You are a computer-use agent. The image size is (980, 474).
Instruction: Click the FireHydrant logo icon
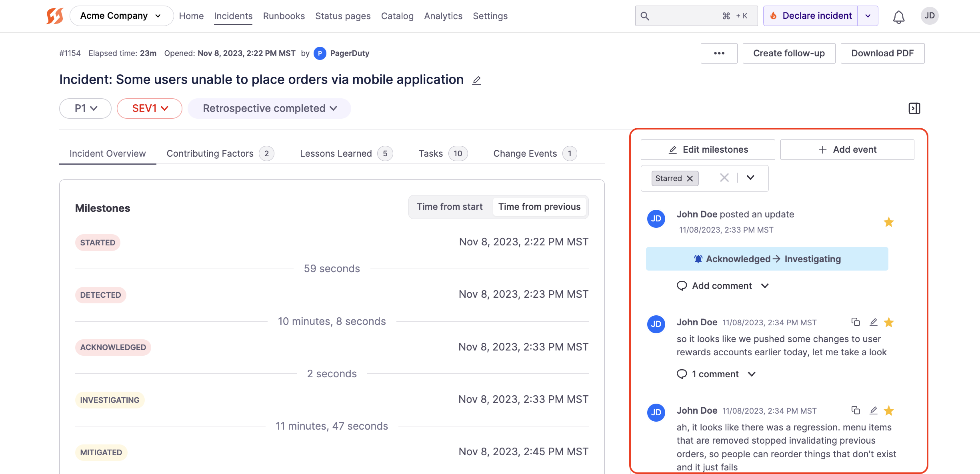click(x=54, y=16)
